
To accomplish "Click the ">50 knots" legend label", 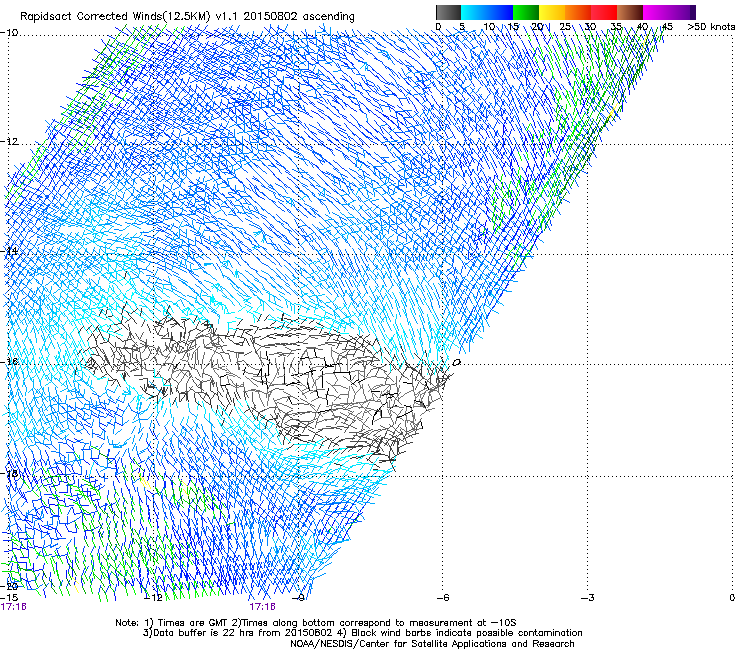I will coord(711,27).
